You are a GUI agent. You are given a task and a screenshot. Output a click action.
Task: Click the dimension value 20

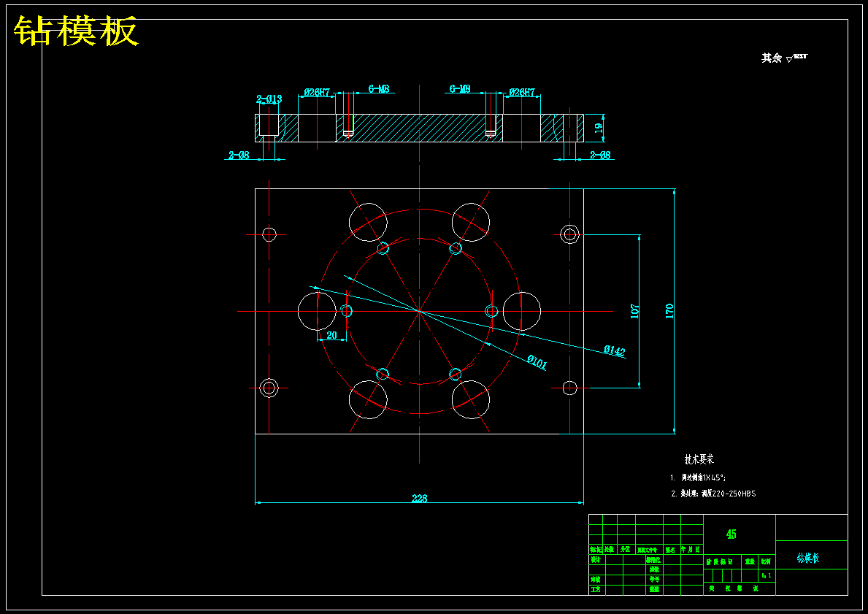pos(331,335)
